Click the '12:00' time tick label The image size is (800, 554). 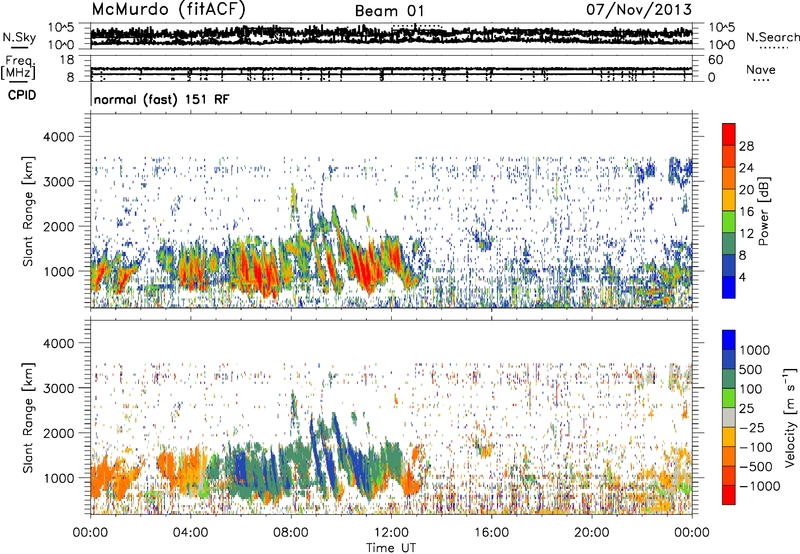(x=391, y=533)
